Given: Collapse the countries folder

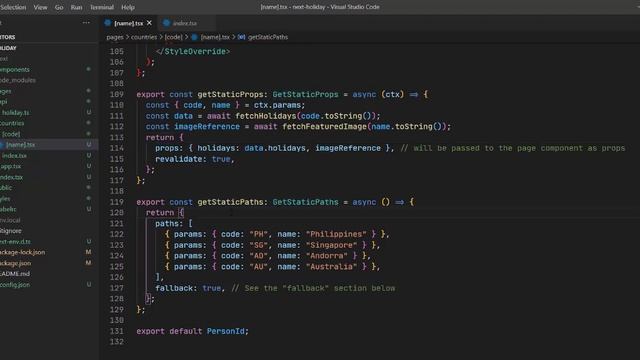Looking at the screenshot, I should coord(12,123).
